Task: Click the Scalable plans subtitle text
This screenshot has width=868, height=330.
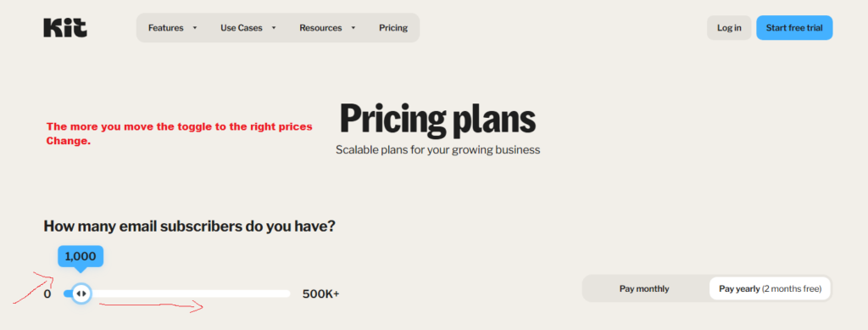Action: (x=438, y=150)
